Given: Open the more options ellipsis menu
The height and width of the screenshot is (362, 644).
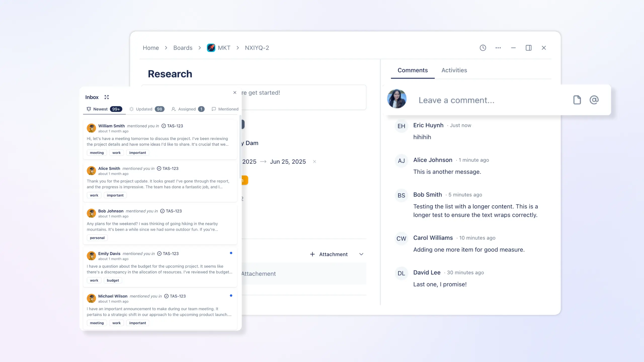Looking at the screenshot, I should pos(498,48).
